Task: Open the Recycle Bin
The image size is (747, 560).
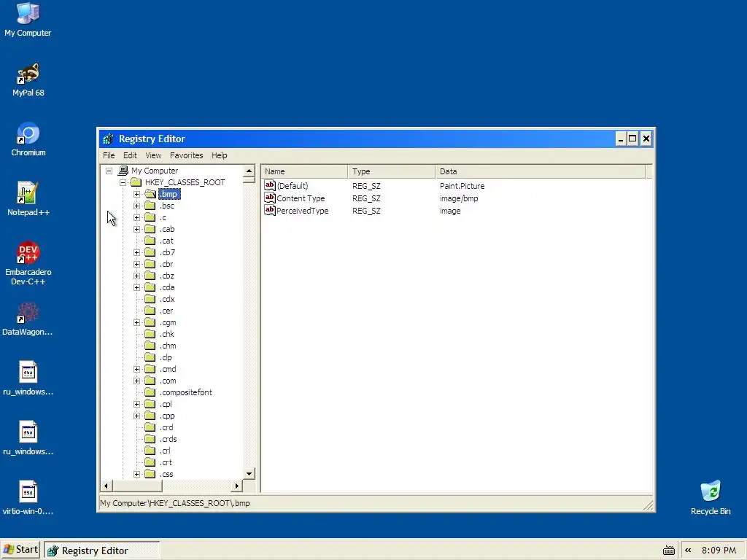Action: pos(711,497)
